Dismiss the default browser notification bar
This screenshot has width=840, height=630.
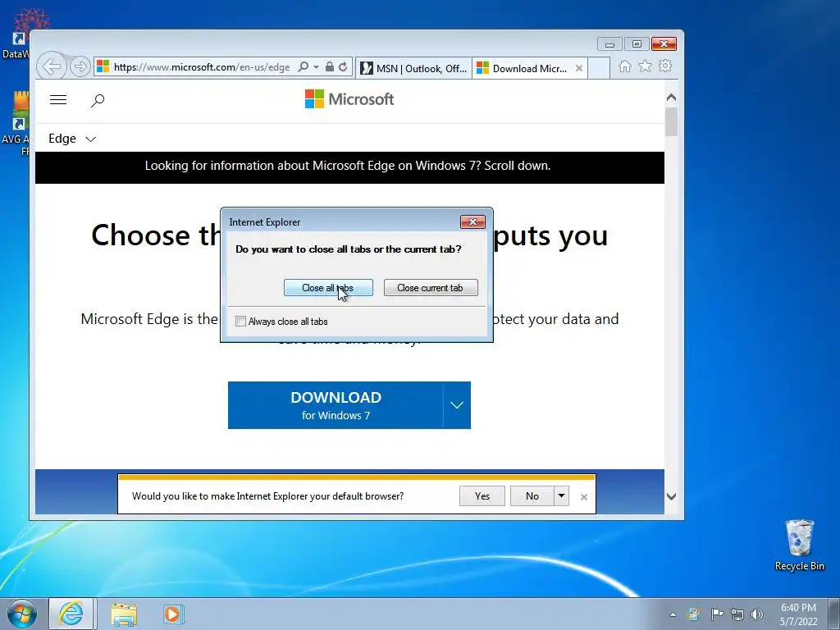[x=584, y=497]
